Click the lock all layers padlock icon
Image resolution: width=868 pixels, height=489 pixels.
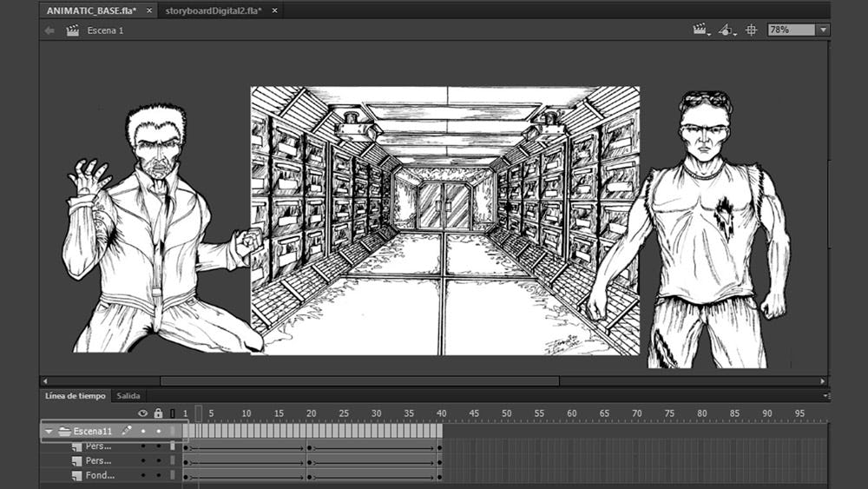click(x=158, y=413)
